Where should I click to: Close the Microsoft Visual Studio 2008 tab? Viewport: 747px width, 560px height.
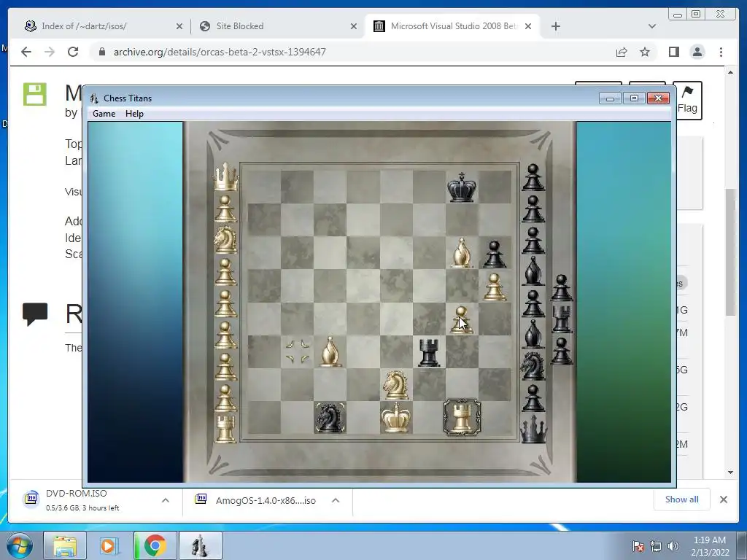[x=528, y=26]
